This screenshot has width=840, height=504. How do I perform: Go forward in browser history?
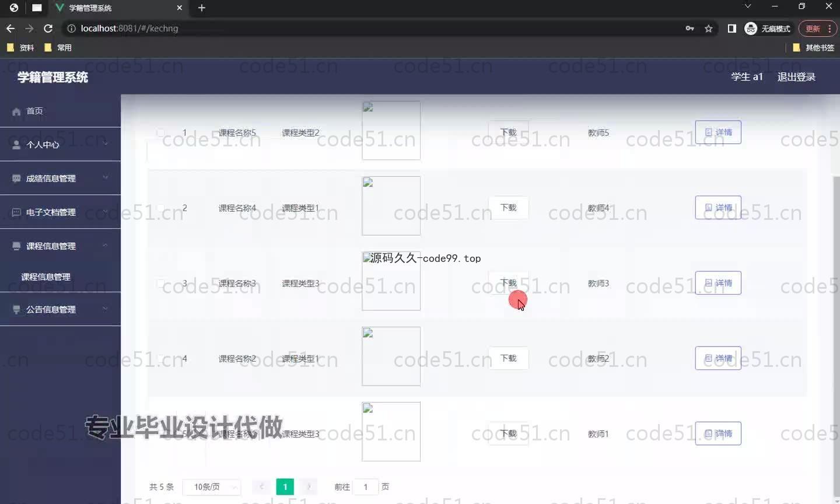point(29,28)
